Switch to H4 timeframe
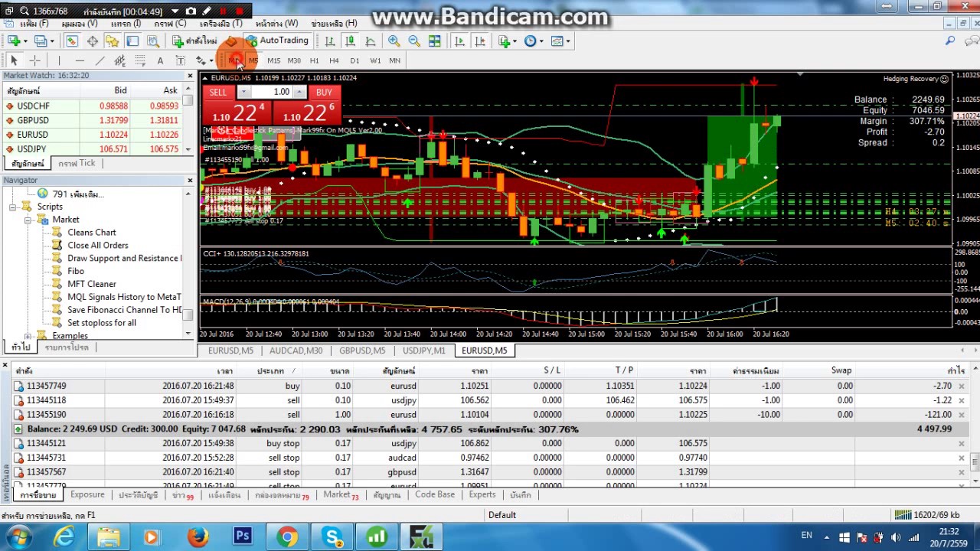 coord(334,60)
